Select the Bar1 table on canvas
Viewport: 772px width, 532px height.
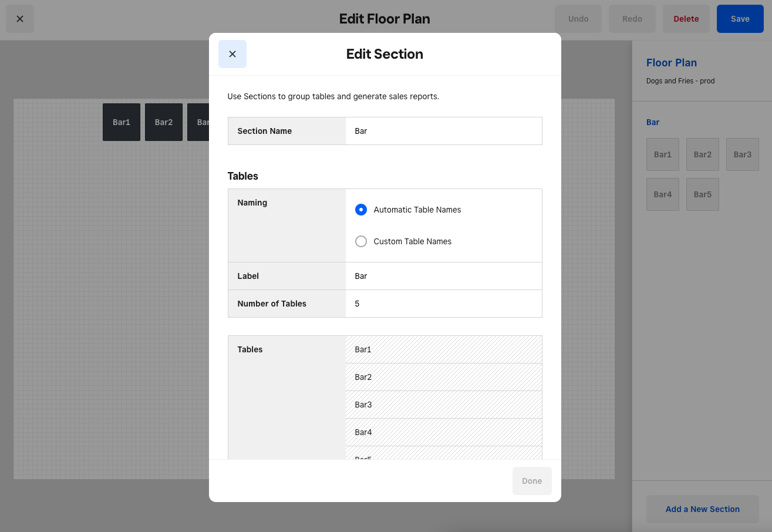(122, 122)
